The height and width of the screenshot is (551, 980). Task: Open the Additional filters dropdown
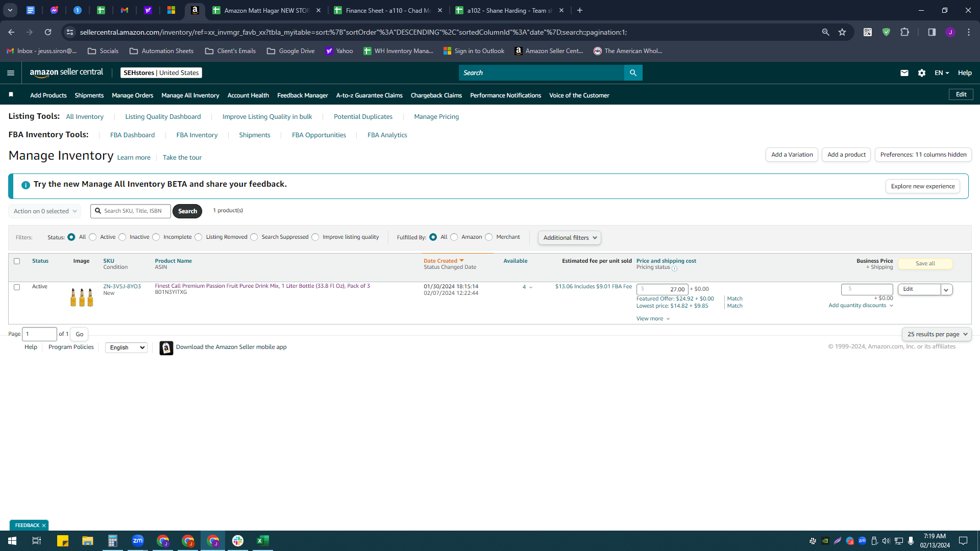570,238
